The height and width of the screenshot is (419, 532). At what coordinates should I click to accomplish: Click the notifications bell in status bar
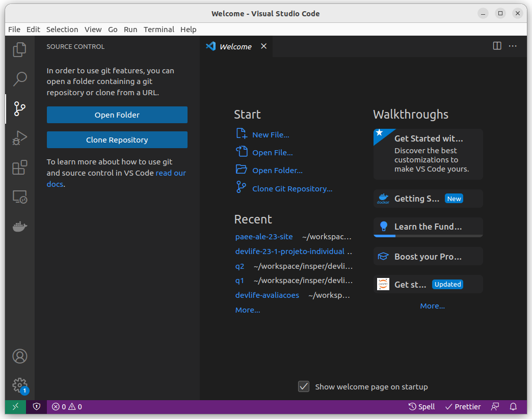[514, 407]
